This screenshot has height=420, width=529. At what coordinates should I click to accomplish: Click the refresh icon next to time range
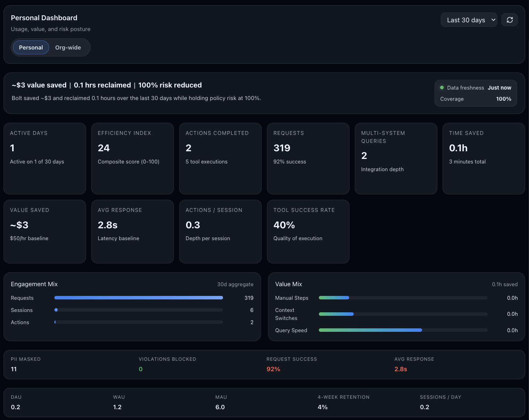coord(509,20)
